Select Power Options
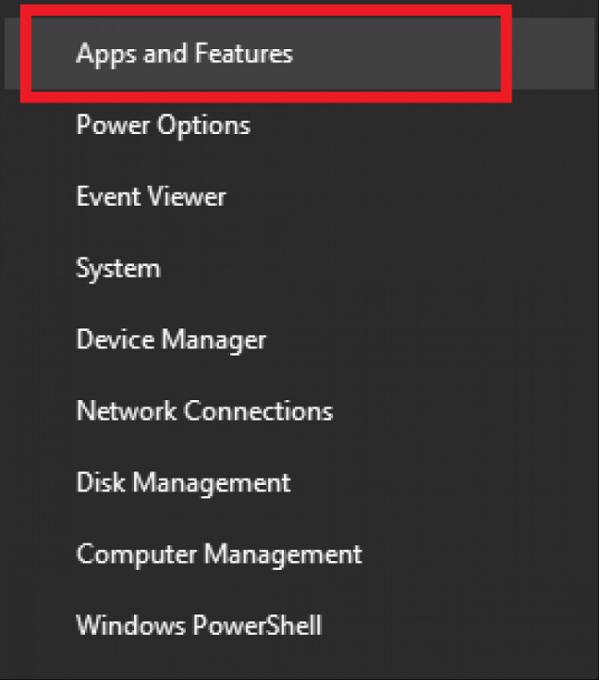 click(163, 125)
